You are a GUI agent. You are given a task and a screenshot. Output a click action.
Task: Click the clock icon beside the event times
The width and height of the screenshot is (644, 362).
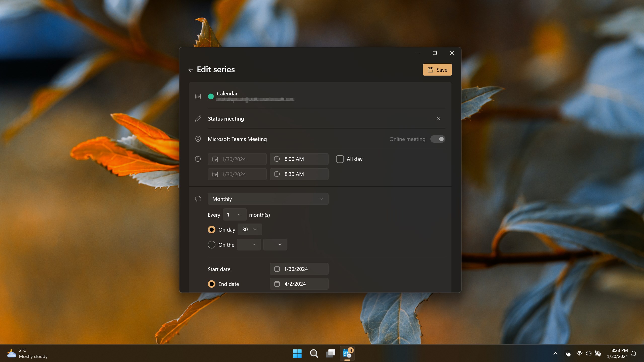click(x=198, y=159)
